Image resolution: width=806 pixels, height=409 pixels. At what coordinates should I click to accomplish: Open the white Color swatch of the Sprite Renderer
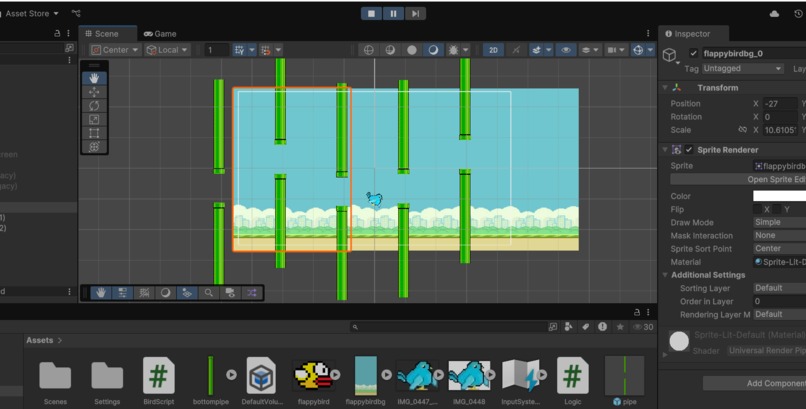click(x=779, y=196)
